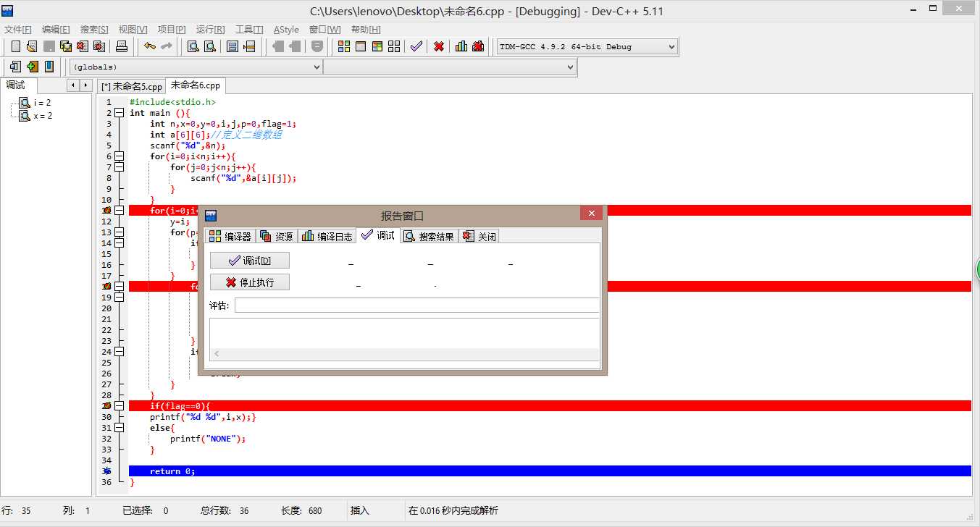Click the Run toolbar icon
Image resolution: width=980 pixels, height=527 pixels.
[x=361, y=46]
